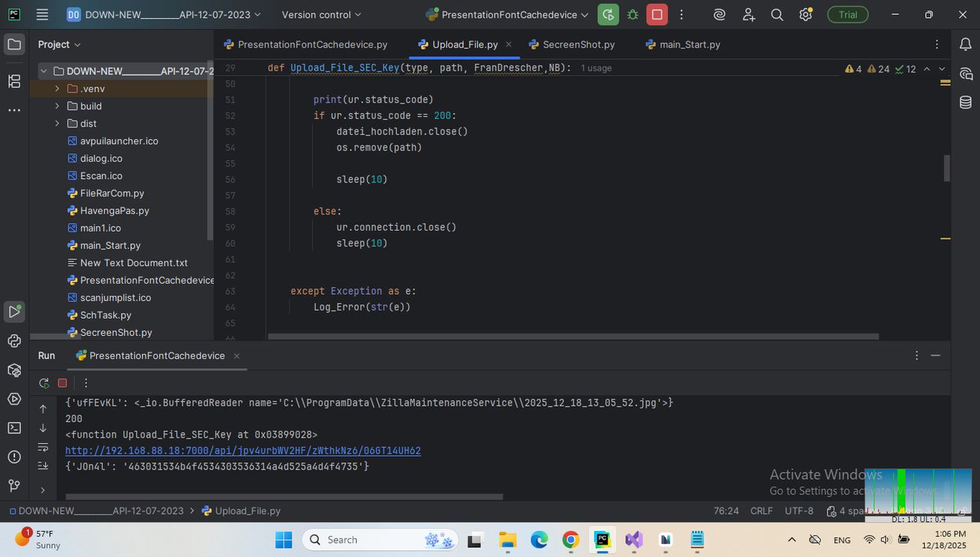The width and height of the screenshot is (980, 557).
Task: Open the Structure tool window in left sidebar
Action: tap(14, 81)
